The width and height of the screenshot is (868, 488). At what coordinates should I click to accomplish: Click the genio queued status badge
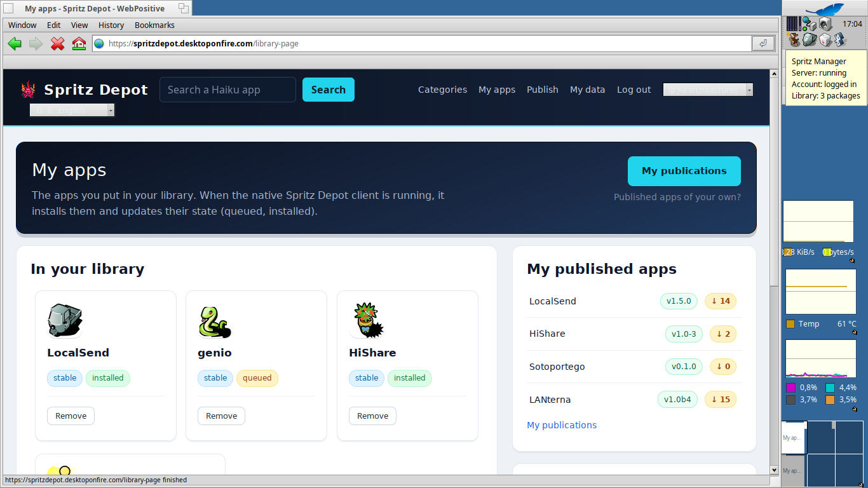pyautogui.click(x=257, y=378)
